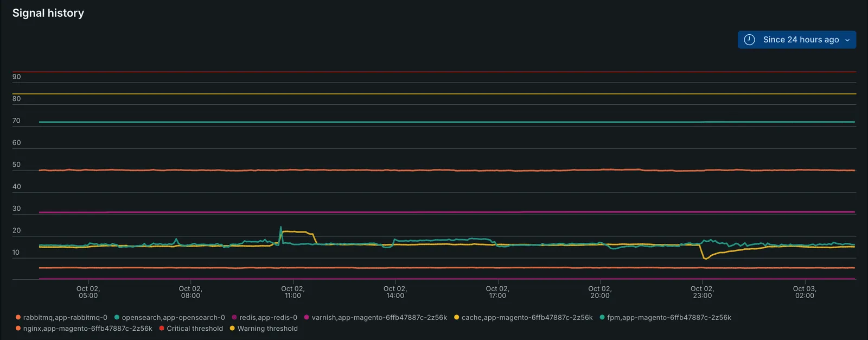Viewport: 868px width, 340px height.
Task: Toggle opensearch,app-opensearch-0 legend series
Action: point(169,318)
